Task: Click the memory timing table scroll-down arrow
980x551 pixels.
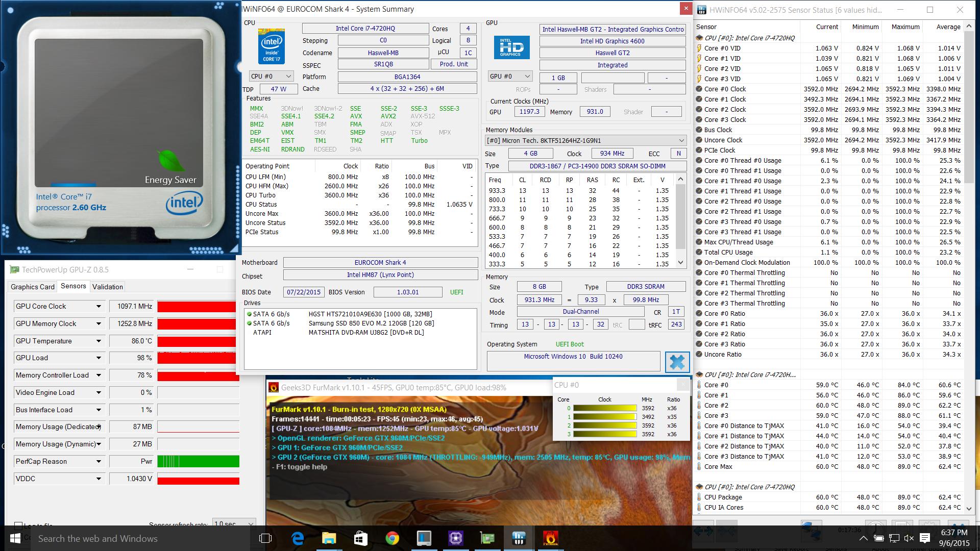Action: 680,262
